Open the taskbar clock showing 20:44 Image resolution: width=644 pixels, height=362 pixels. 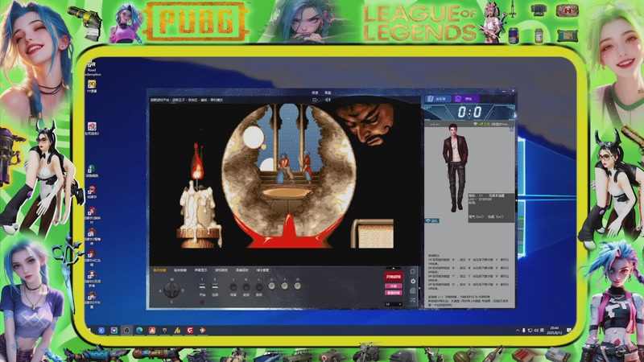[554, 331]
